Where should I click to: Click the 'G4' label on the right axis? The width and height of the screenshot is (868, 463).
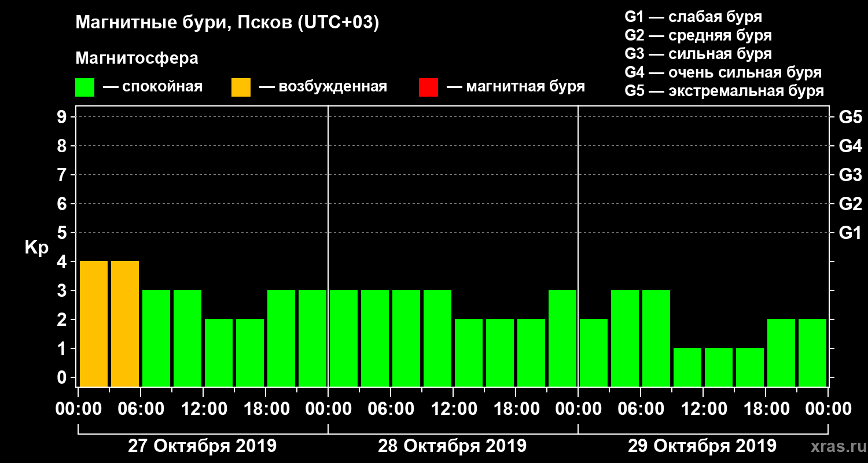pyautogui.click(x=850, y=146)
